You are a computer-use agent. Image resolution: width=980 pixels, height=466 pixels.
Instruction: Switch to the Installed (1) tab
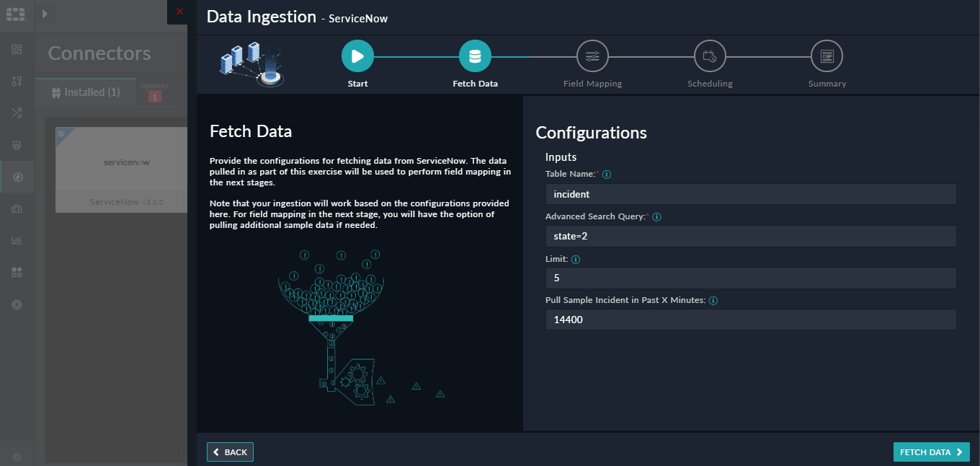pos(86,92)
